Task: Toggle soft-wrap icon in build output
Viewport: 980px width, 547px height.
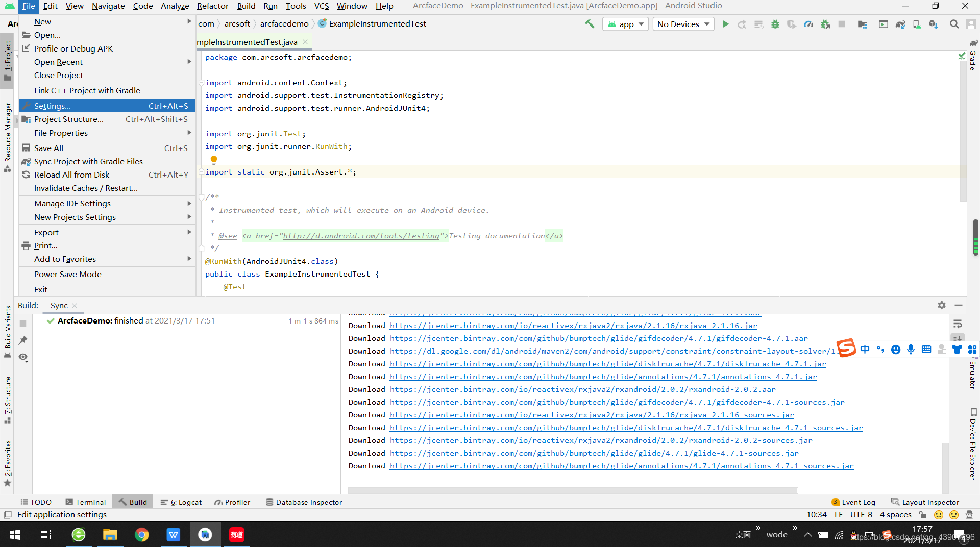Action: (958, 324)
